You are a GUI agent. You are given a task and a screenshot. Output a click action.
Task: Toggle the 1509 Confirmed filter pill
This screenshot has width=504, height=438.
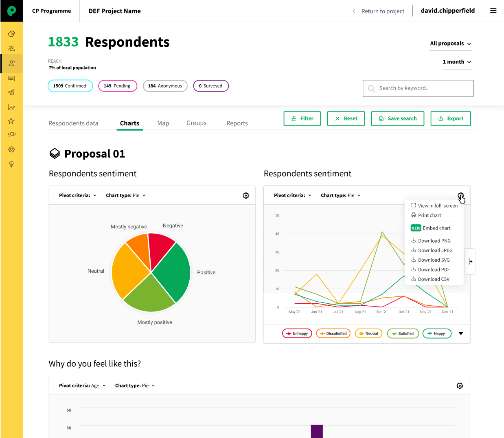[70, 86]
